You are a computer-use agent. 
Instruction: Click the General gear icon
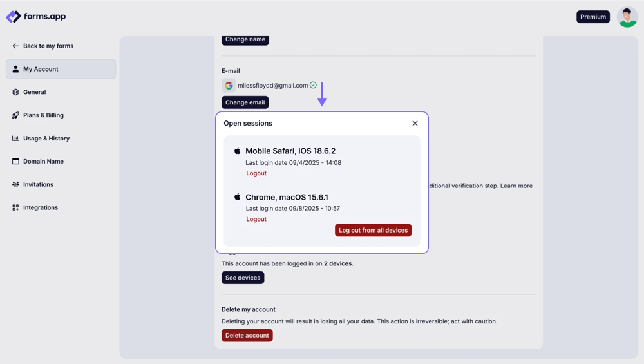pos(15,92)
